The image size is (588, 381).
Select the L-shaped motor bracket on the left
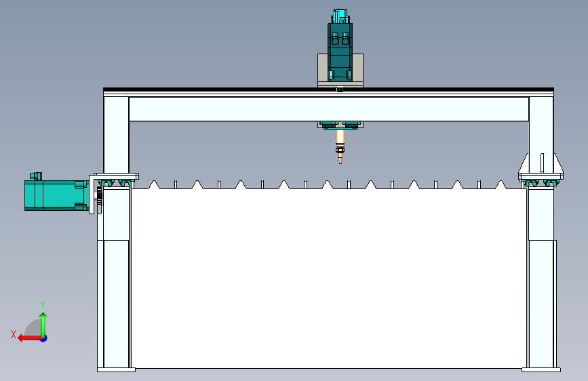tap(92, 195)
